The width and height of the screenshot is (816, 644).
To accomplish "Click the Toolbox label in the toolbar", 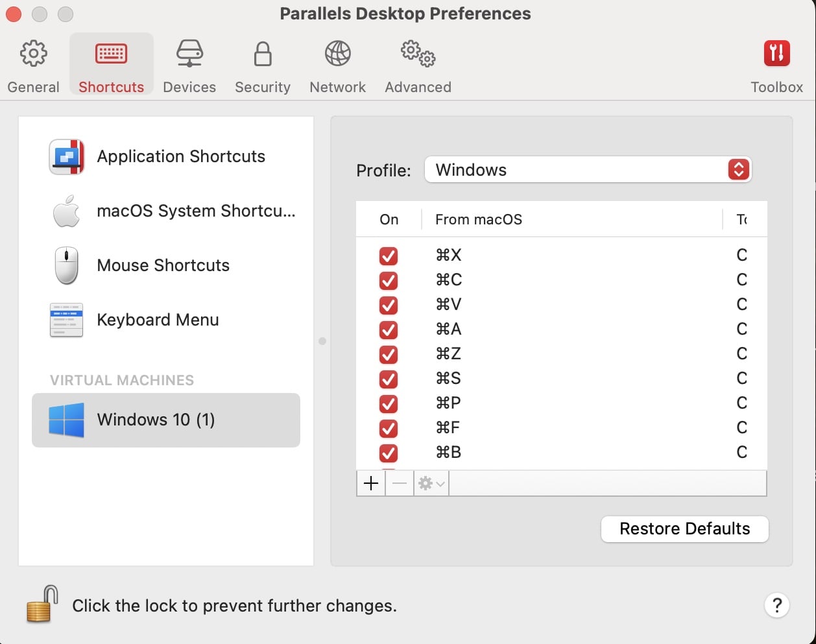I will 777,87.
